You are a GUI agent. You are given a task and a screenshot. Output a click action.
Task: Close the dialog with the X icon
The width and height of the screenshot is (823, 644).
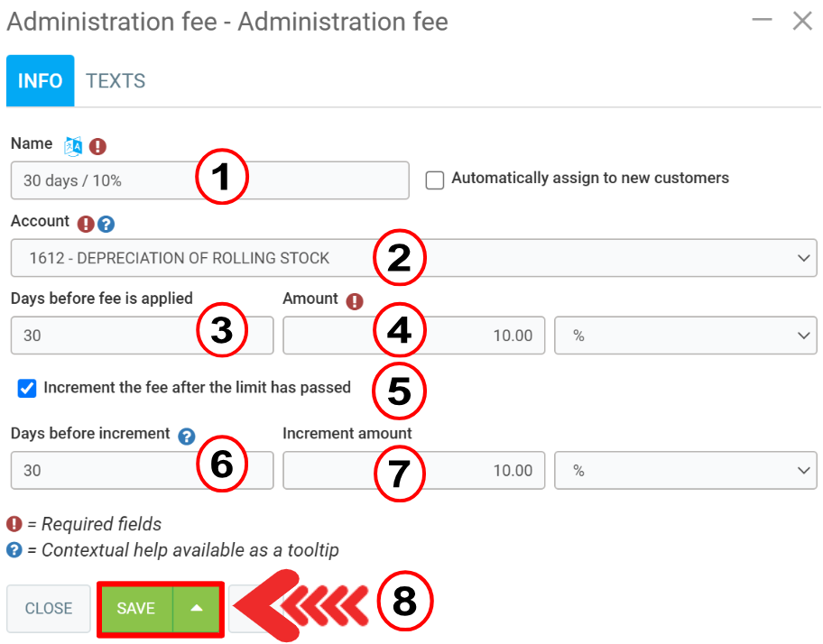(x=802, y=21)
